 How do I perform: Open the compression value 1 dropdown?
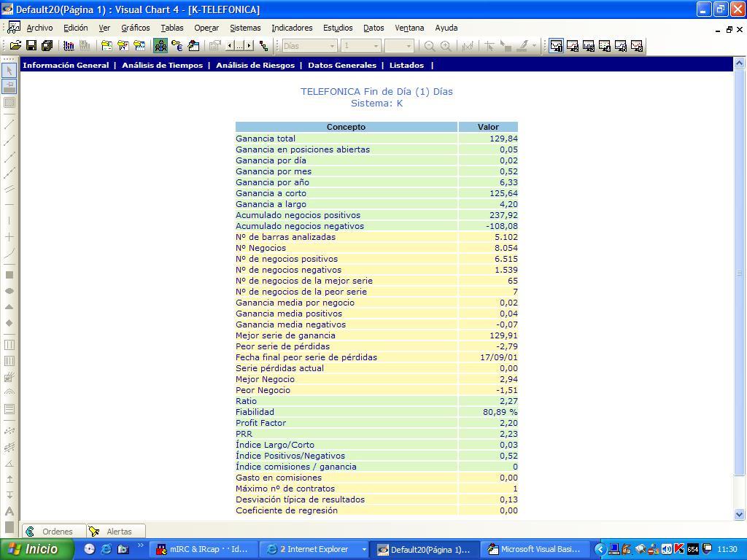pyautogui.click(x=376, y=46)
